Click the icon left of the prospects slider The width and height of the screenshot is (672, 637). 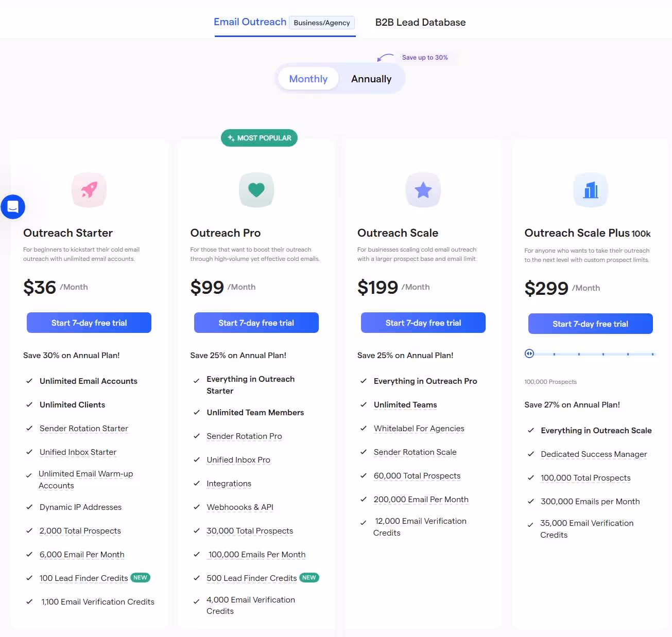tap(529, 353)
